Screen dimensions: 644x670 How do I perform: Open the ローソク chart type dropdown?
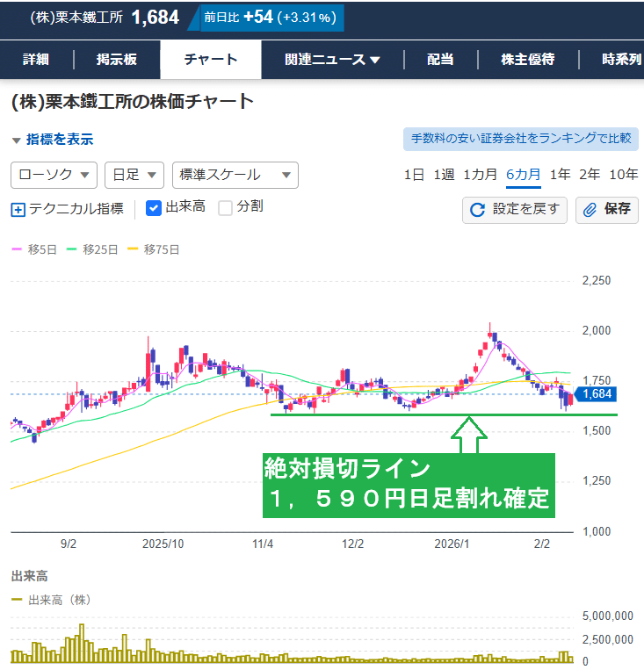(54, 176)
